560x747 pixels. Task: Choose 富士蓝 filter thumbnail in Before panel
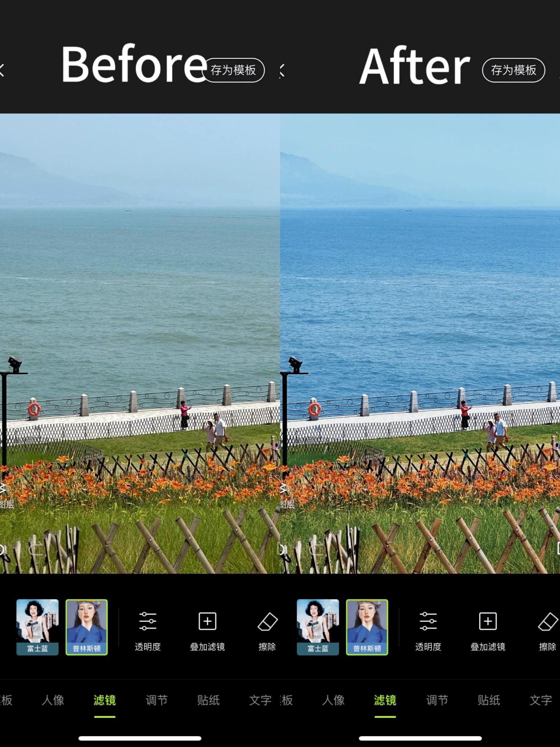pyautogui.click(x=37, y=627)
